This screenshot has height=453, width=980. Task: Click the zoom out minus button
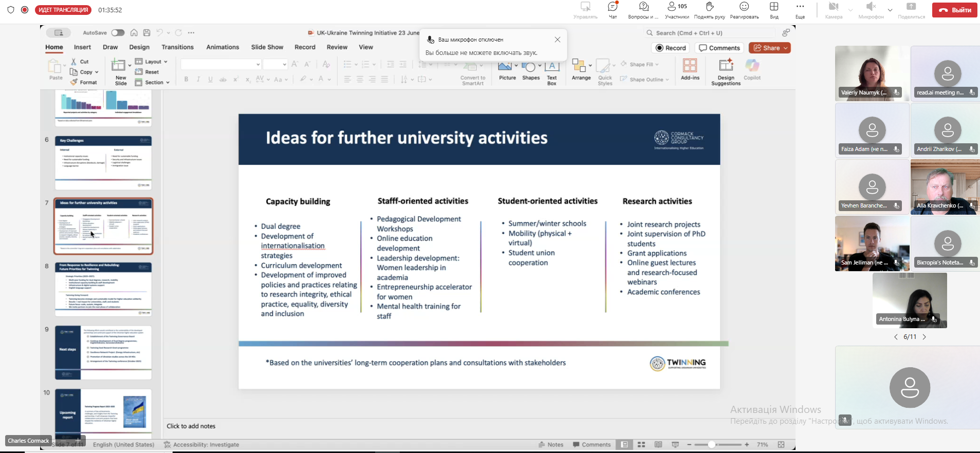pyautogui.click(x=689, y=445)
